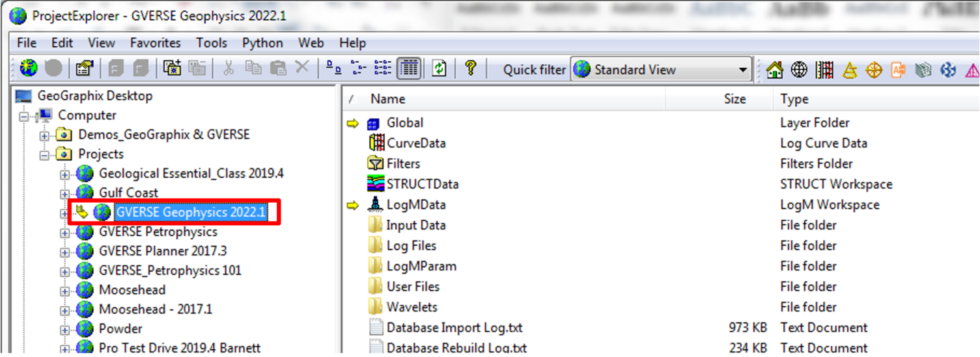The height and width of the screenshot is (357, 980).
Task: Launch the orange crosshair app icon
Action: [x=874, y=70]
